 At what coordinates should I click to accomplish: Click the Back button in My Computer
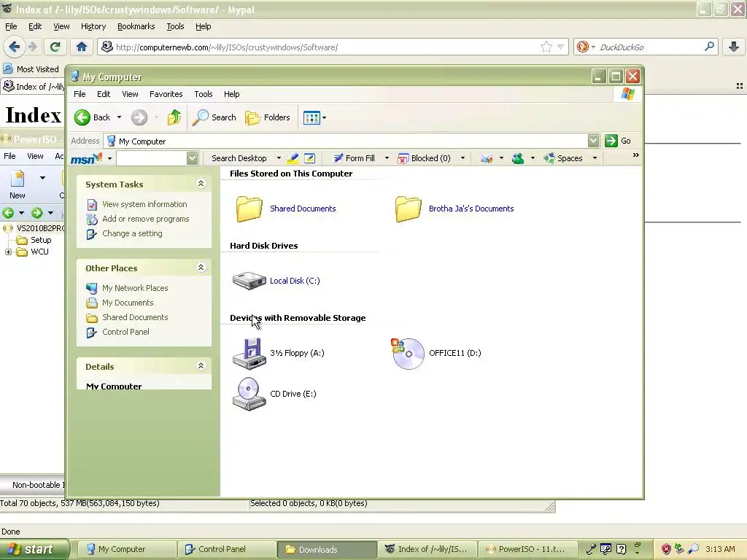pos(93,117)
